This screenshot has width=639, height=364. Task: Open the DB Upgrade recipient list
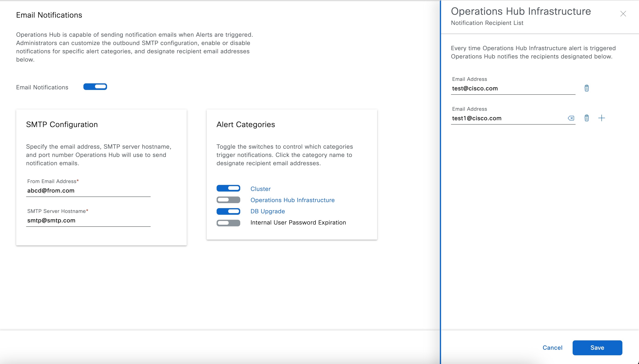click(267, 211)
